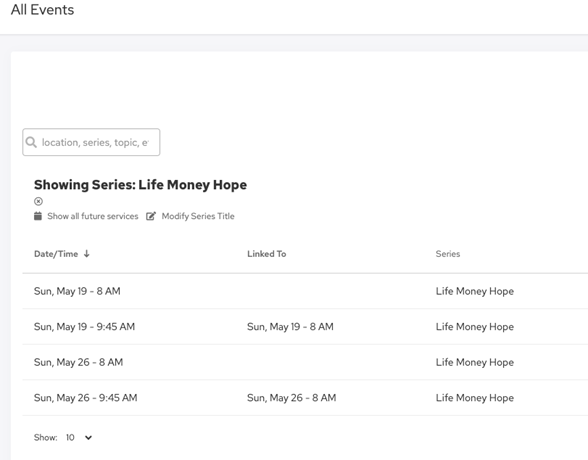588x460 pixels.
Task: Open the Sun, May 26 - 8 AM event in the Date/Time column
Action: pyautogui.click(x=78, y=362)
